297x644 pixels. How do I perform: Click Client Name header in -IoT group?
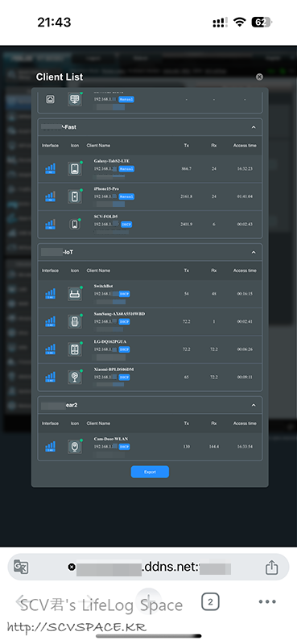[98, 270]
